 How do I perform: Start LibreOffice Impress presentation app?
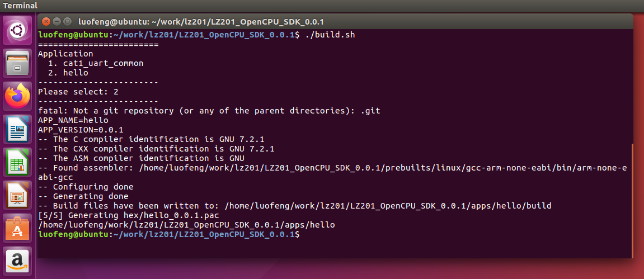(18, 195)
